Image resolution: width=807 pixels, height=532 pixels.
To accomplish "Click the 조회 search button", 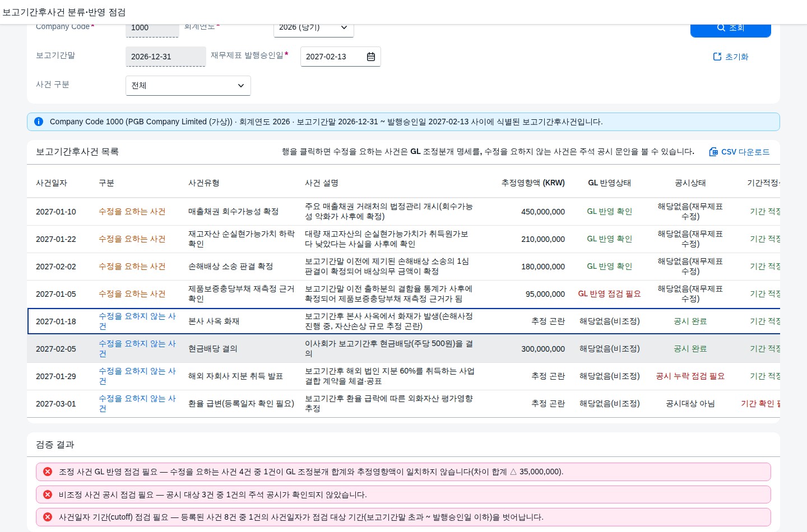I will coord(731,29).
